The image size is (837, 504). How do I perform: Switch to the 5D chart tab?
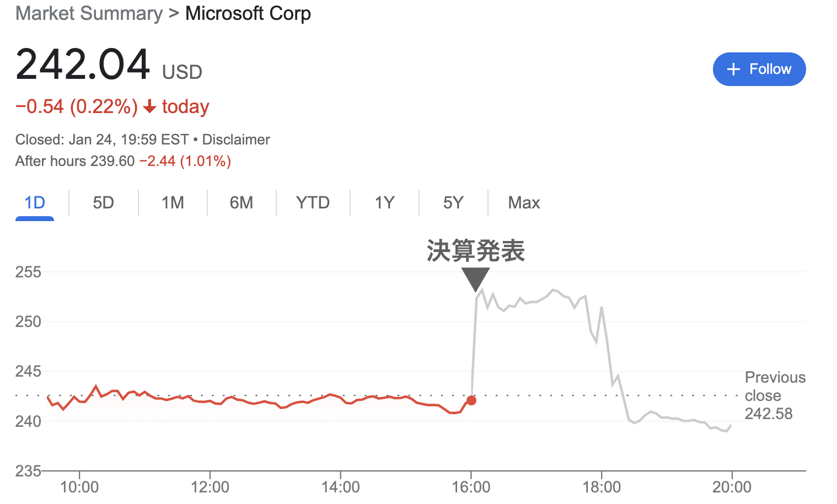click(103, 203)
